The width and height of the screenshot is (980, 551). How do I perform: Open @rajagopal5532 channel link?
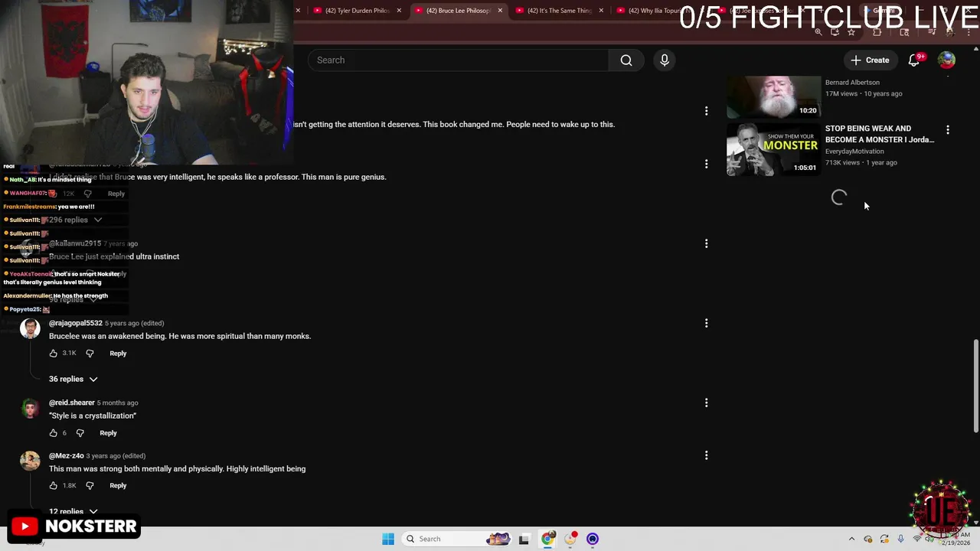[x=76, y=323]
